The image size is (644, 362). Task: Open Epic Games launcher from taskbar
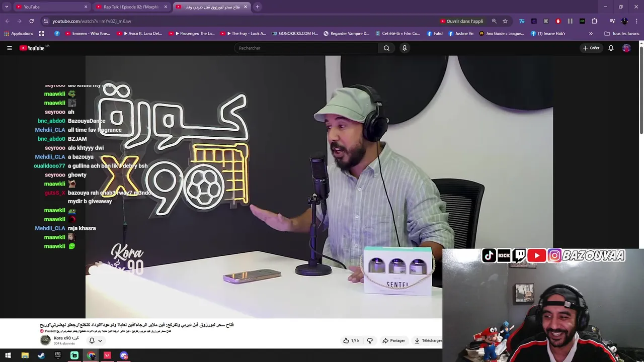[x=58, y=355]
